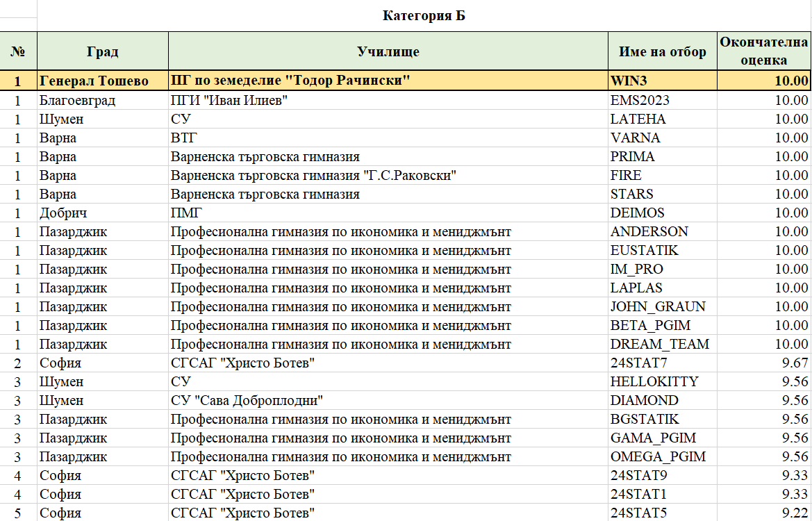Select the 'Добрич' city cell
Image resolution: width=812 pixels, height=521 pixels.
(x=103, y=213)
